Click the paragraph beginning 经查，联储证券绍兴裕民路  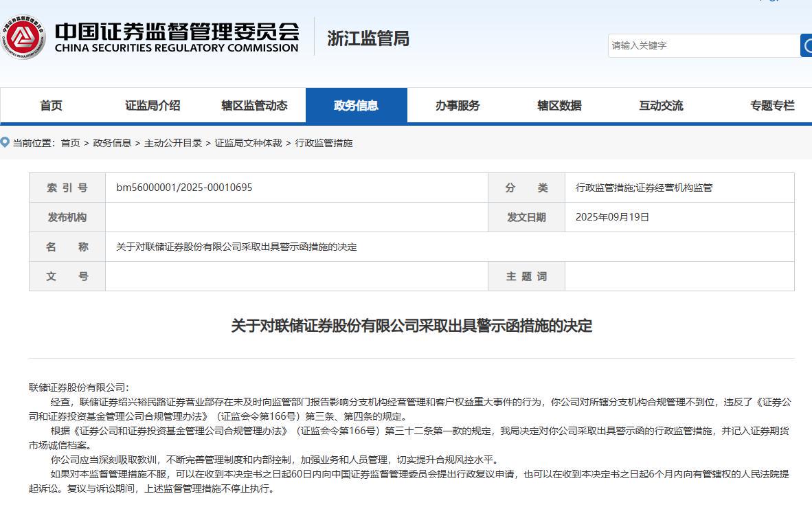point(410,409)
